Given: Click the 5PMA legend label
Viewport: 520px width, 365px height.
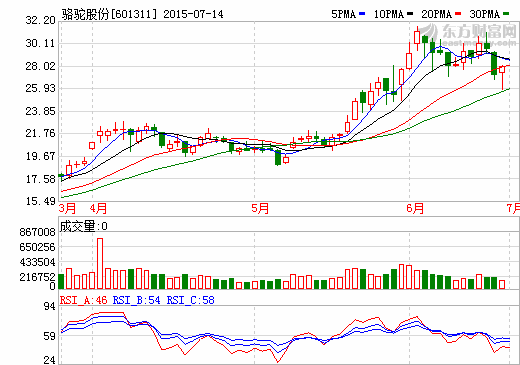Looking at the screenshot, I should pyautogui.click(x=343, y=14).
